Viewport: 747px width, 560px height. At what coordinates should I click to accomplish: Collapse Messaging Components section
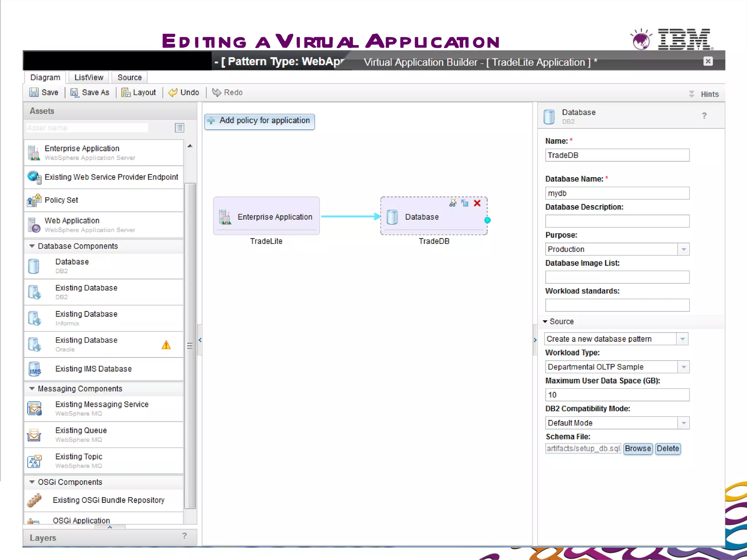click(32, 389)
